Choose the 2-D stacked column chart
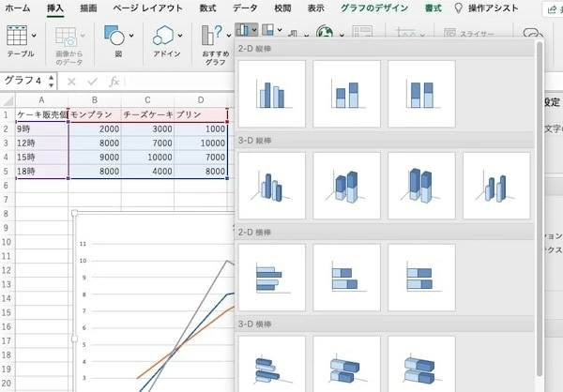 (346, 94)
